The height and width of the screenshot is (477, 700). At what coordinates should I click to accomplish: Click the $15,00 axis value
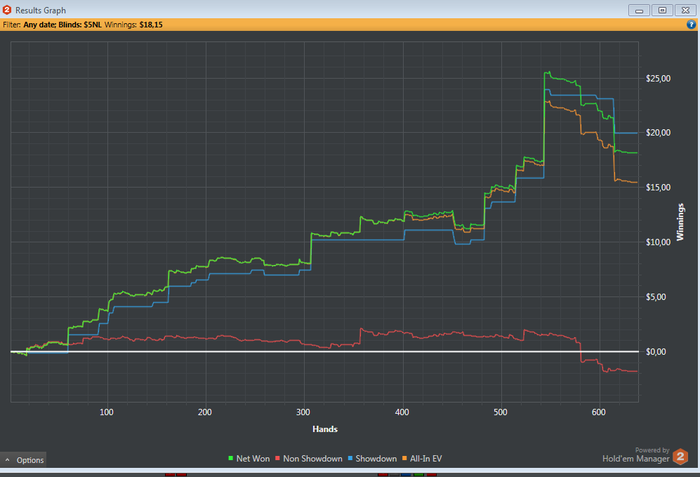pyautogui.click(x=658, y=187)
